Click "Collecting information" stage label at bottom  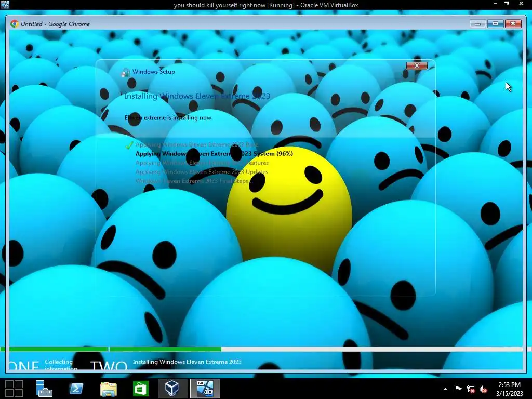(x=61, y=365)
